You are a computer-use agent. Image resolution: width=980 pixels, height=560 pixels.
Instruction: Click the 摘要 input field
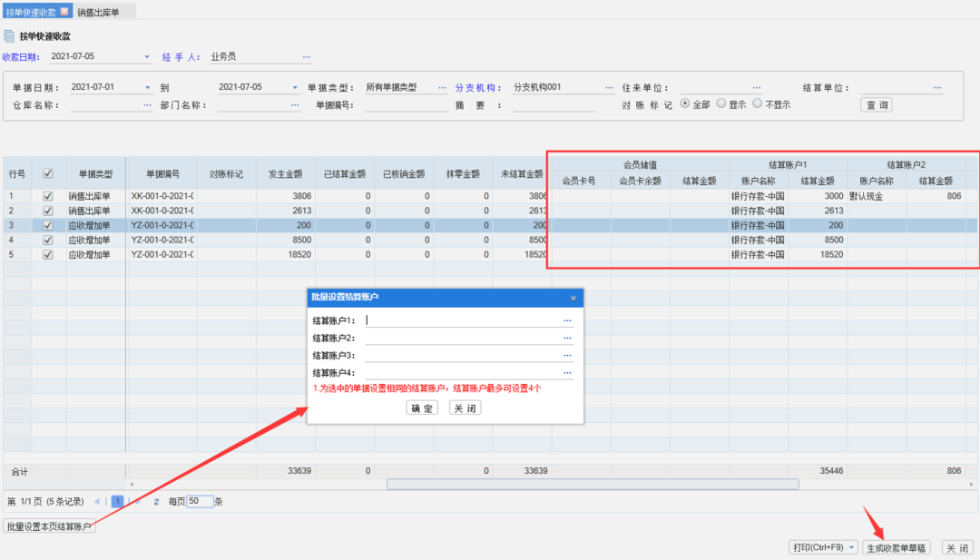pyautogui.click(x=554, y=105)
